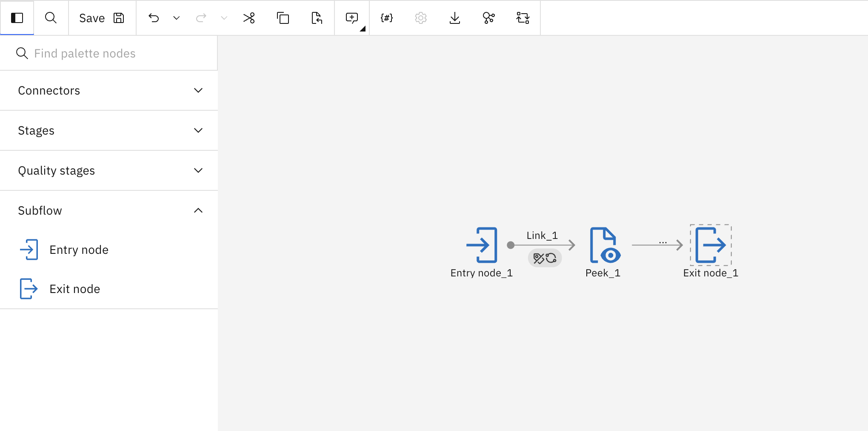Expand the Quality stages category

point(109,170)
